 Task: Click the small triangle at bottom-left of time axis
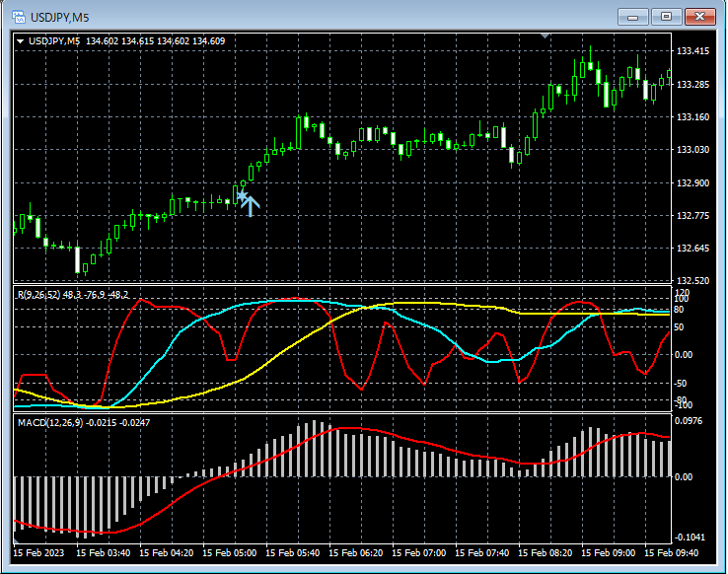[x=17, y=541]
